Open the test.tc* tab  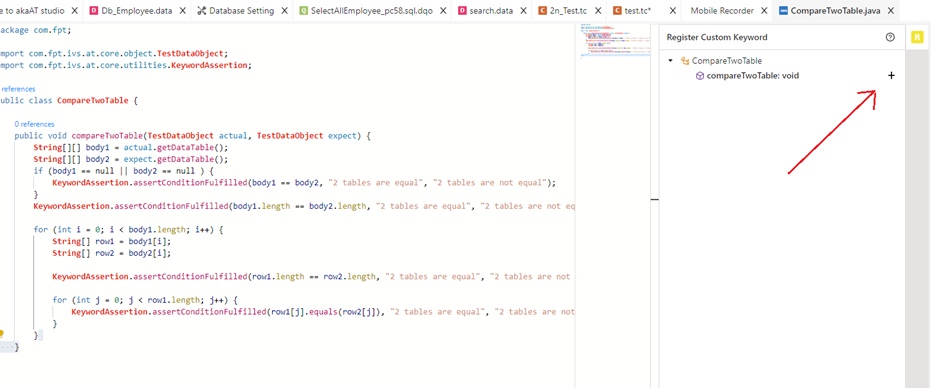click(638, 11)
